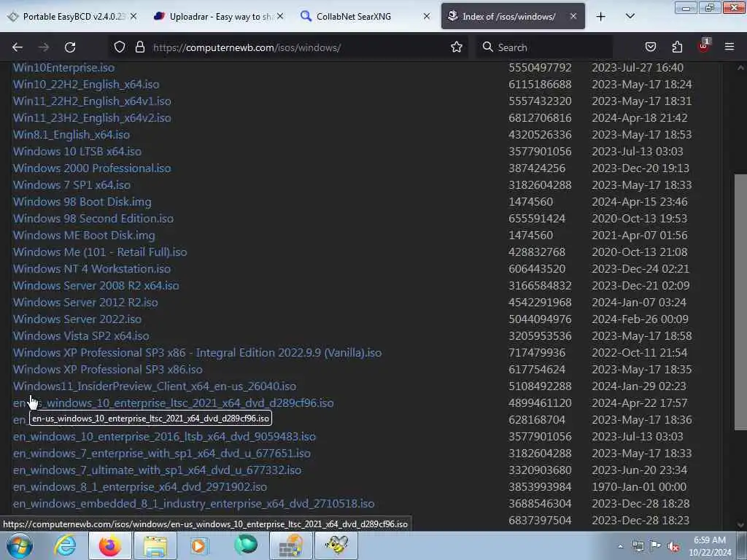
Task: Download Windows Vista SP2 x64.iso
Action: tap(81, 335)
